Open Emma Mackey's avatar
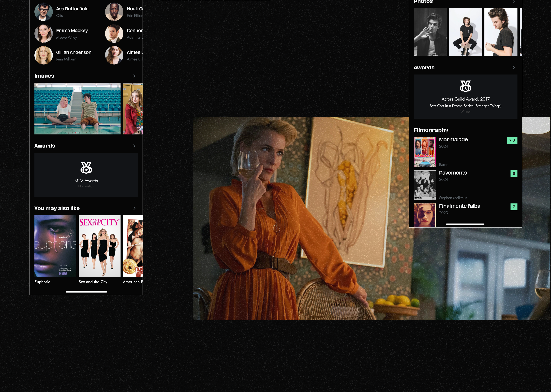This screenshot has height=392, width=551. point(43,34)
